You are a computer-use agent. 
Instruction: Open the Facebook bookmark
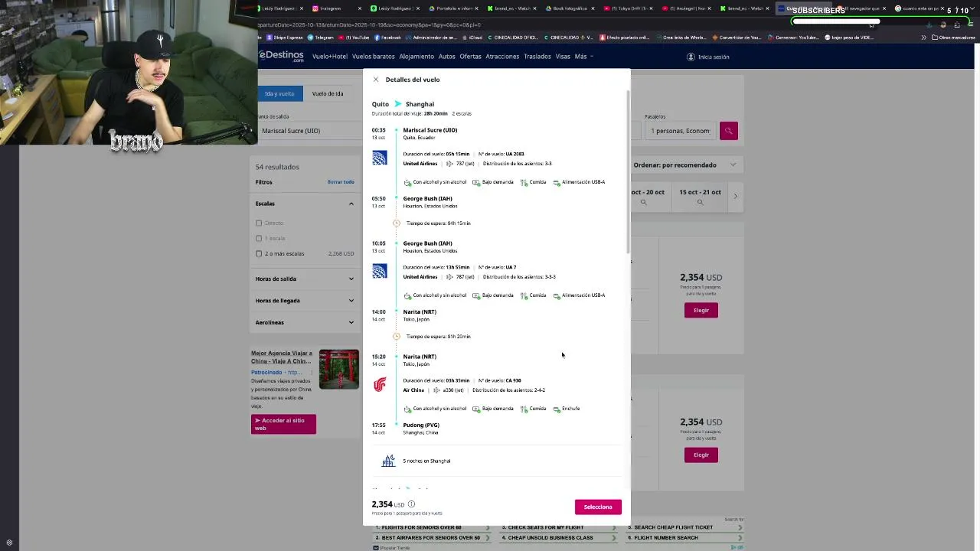[x=388, y=37]
